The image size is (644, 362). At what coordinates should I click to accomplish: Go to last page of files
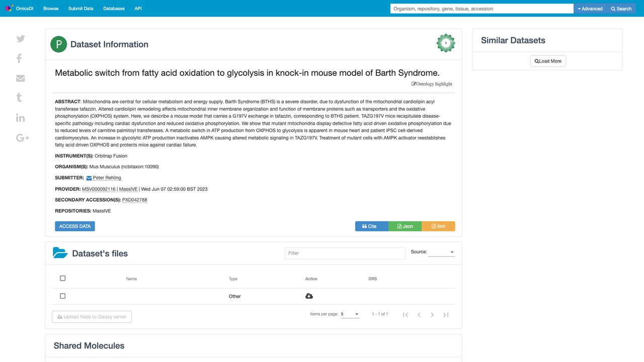pos(446,315)
